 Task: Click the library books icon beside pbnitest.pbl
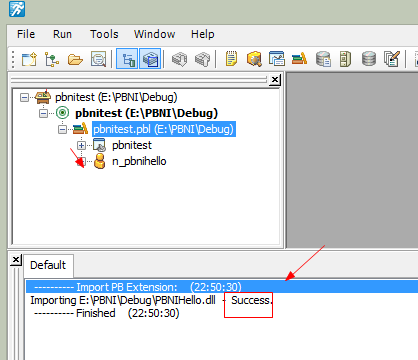coord(80,129)
